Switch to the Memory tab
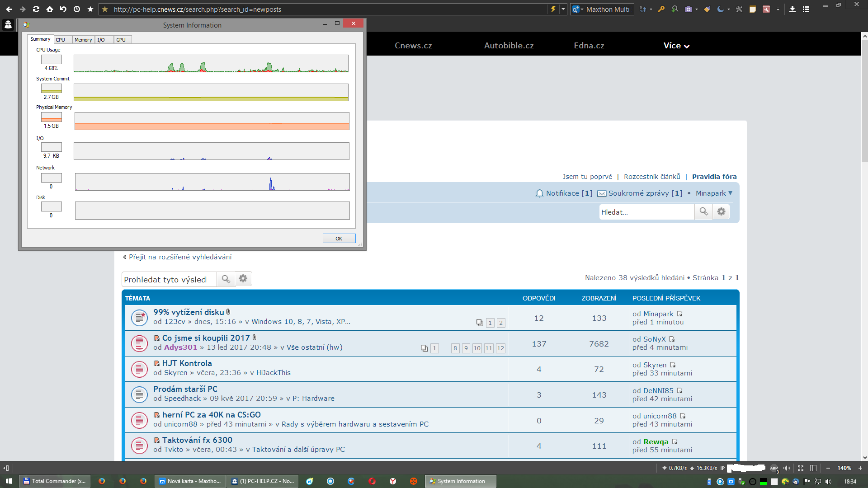Viewport: 868px width, 488px height. pos(83,40)
